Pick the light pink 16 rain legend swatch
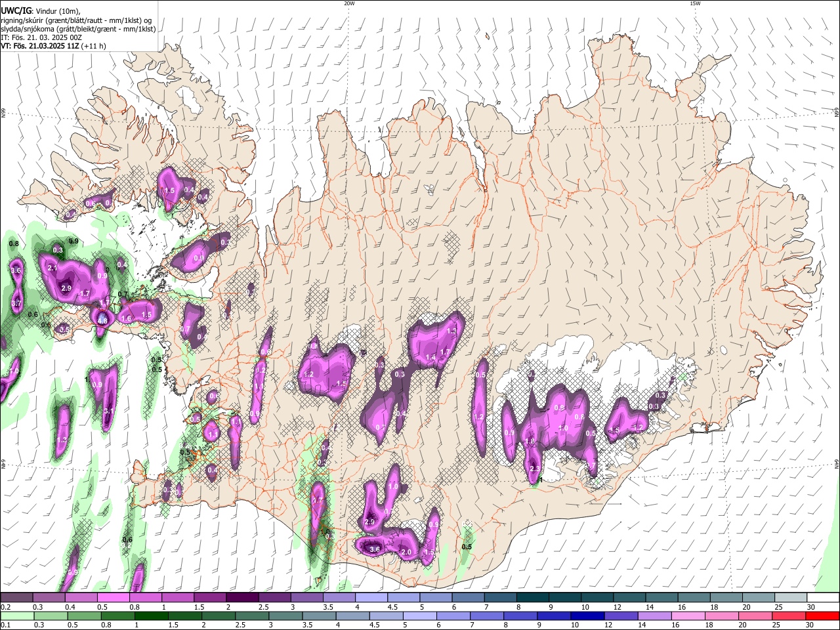The height and width of the screenshot is (630, 840). (x=688, y=616)
